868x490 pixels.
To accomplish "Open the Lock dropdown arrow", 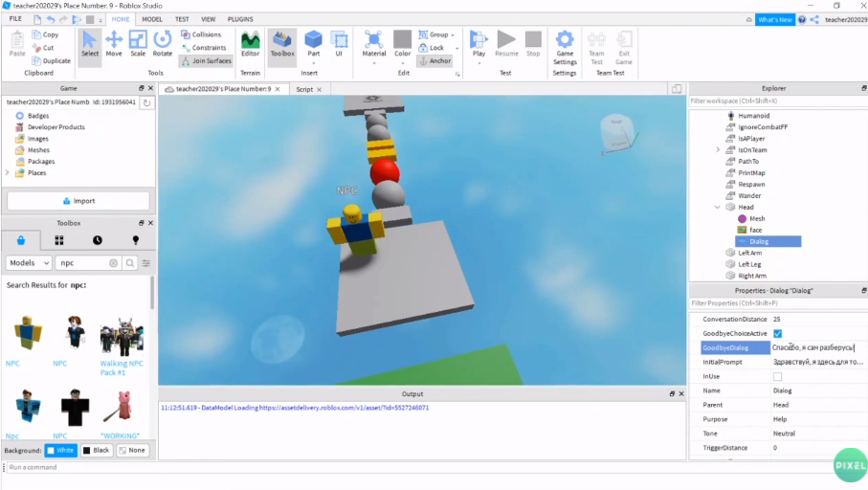I will tap(457, 48).
